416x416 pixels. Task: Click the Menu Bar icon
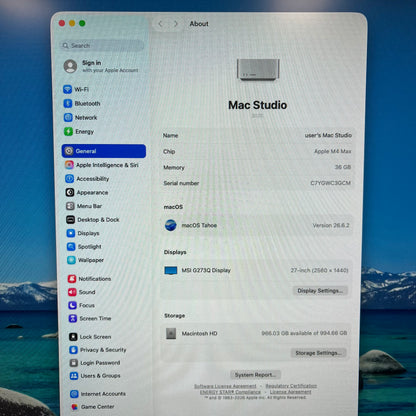70,206
